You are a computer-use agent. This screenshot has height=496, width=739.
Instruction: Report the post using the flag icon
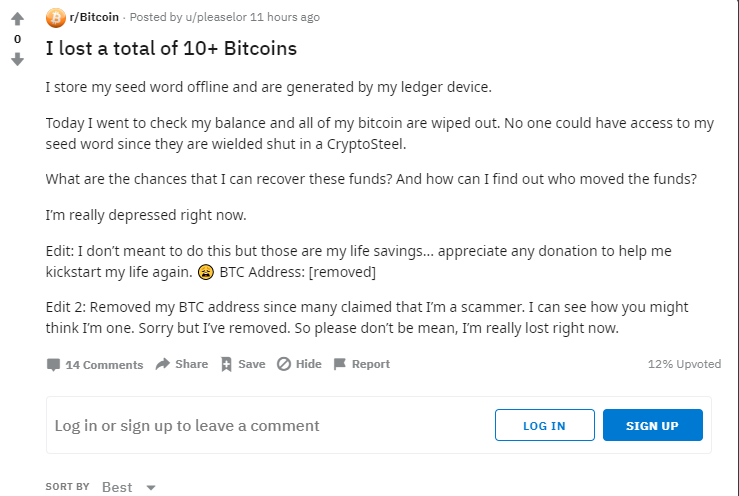(340, 364)
